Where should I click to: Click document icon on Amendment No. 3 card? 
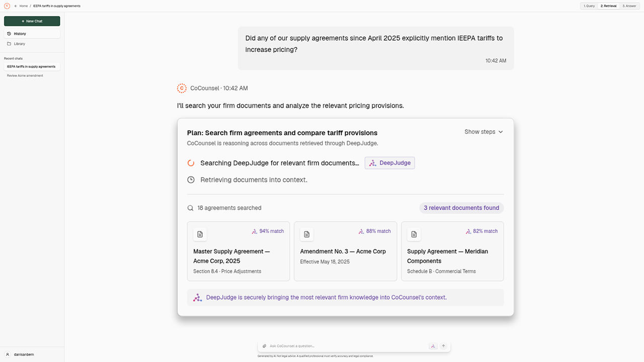tap(307, 234)
